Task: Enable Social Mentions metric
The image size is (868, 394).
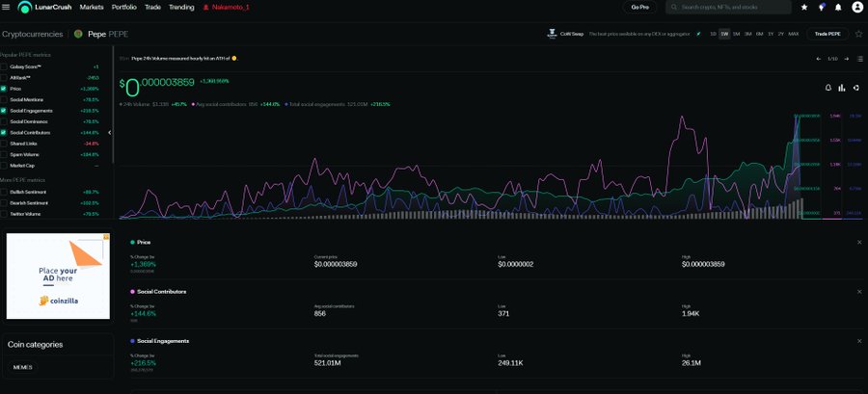Action: pyautogui.click(x=4, y=99)
